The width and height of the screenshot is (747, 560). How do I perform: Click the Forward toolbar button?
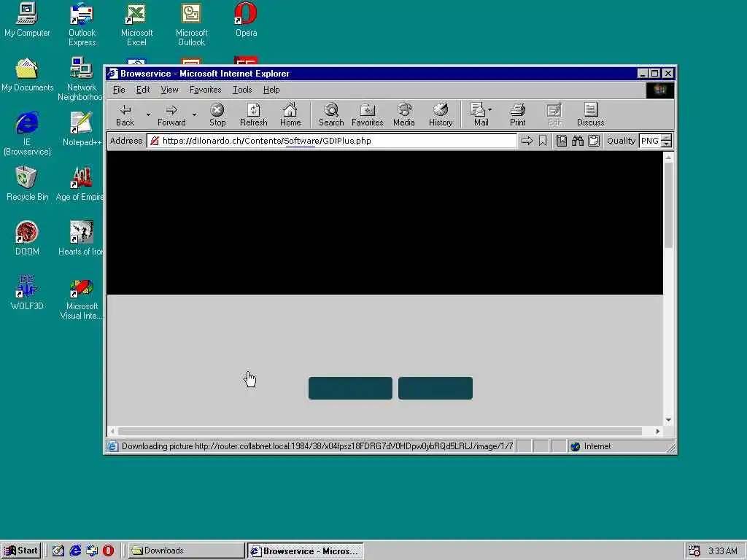point(171,114)
